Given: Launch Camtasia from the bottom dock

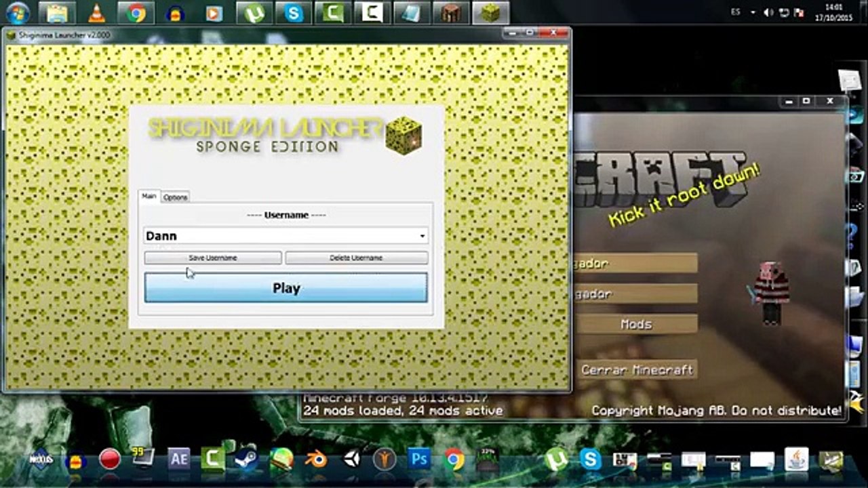Looking at the screenshot, I should pos(213,459).
